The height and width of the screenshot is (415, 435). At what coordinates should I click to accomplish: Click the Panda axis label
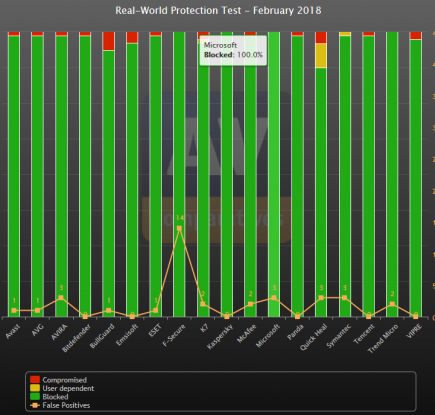coord(296,332)
